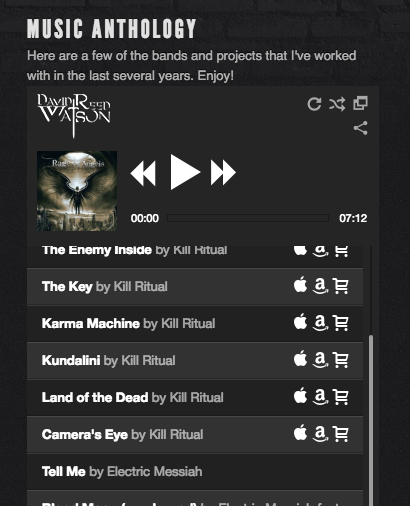Open Amazon link for Karma Machine

(320, 323)
